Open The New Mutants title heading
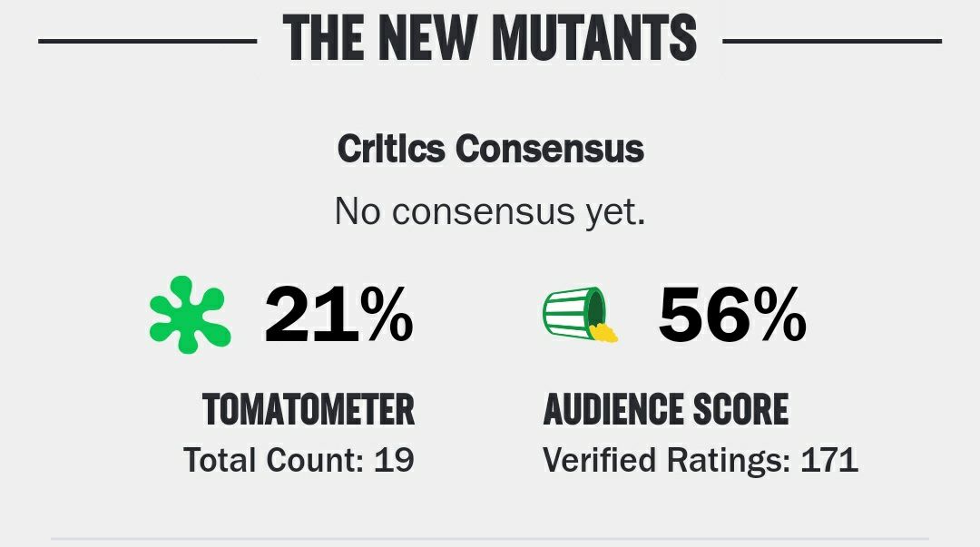The width and height of the screenshot is (980, 547). tap(490, 38)
